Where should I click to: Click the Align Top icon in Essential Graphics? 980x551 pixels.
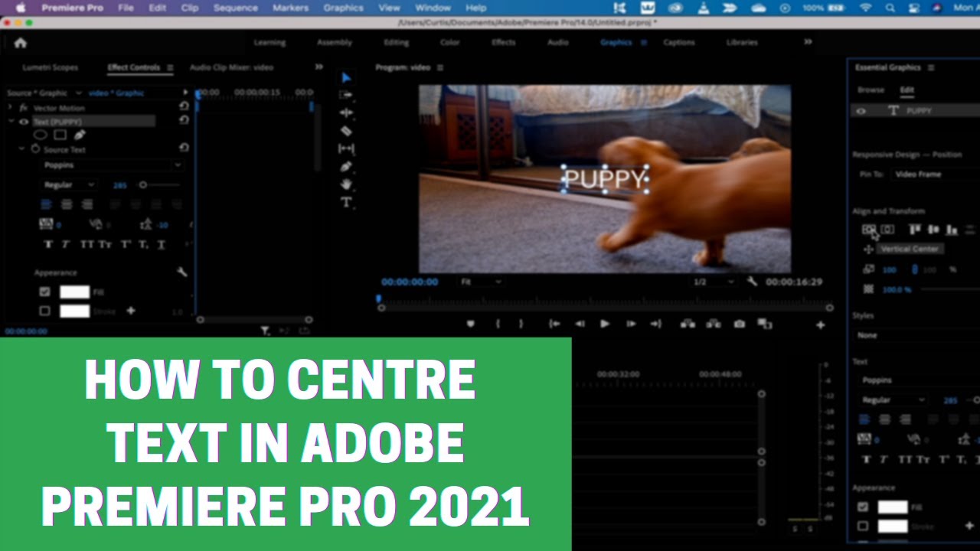914,229
